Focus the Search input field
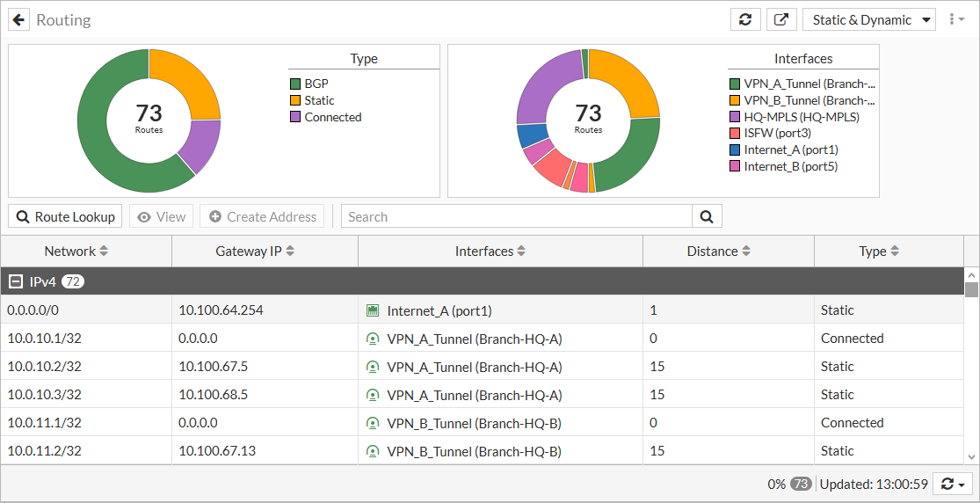Image resolution: width=980 pixels, height=503 pixels. 517,216
